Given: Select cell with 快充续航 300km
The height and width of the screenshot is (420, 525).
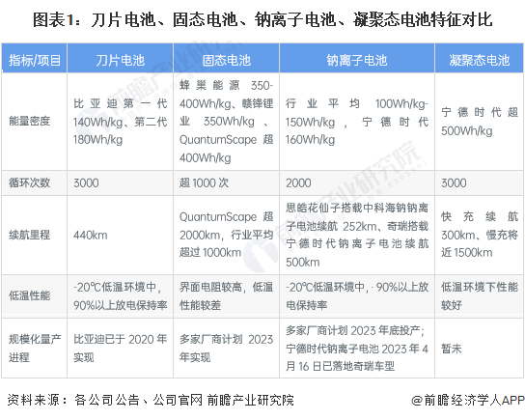Looking at the screenshot, I should pos(479,236).
